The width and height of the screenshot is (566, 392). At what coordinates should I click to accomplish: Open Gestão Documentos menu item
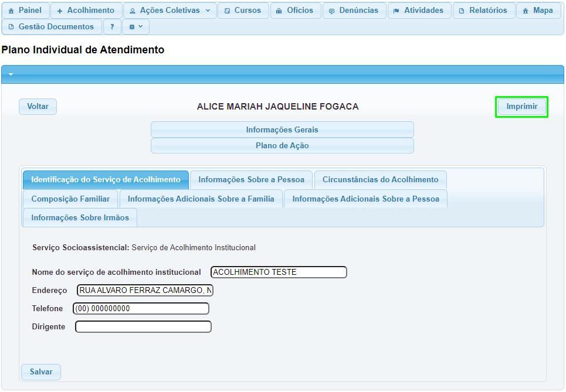(x=52, y=27)
